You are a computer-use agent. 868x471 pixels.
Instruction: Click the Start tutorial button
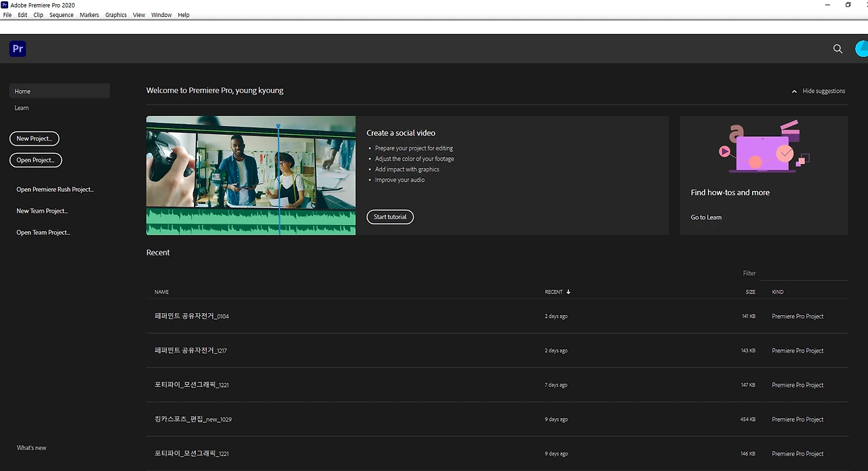click(x=390, y=217)
